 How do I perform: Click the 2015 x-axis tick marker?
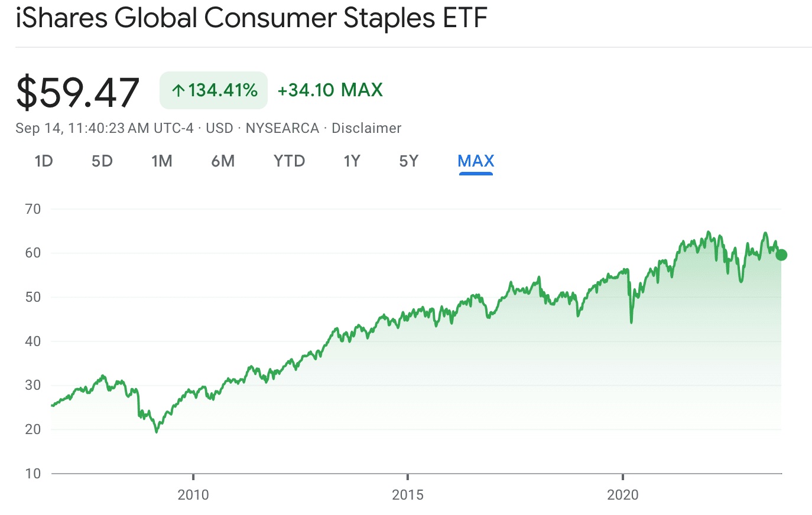408,477
